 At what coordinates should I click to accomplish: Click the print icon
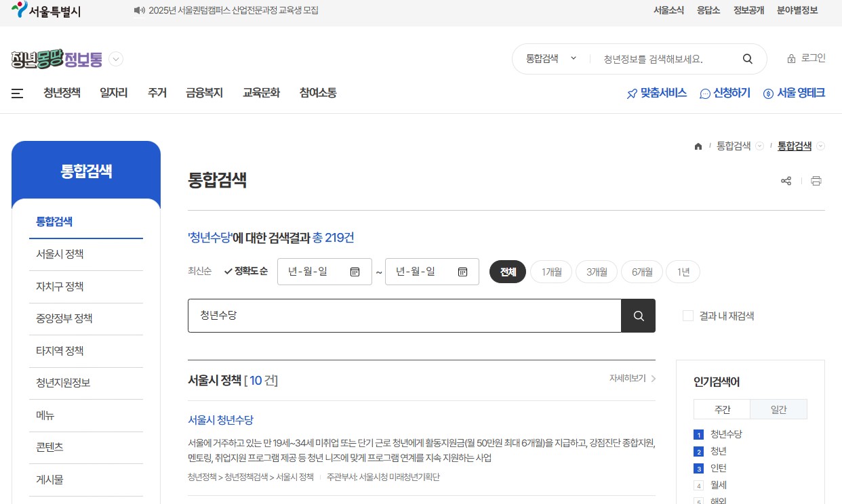(816, 181)
